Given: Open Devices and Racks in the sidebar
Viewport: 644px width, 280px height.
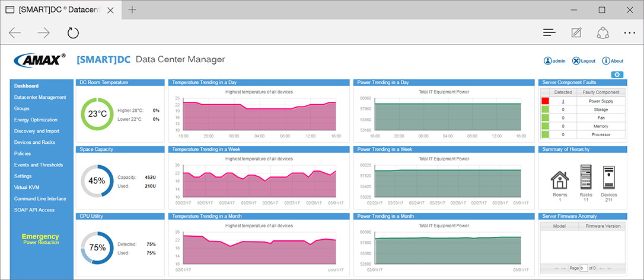Looking at the screenshot, I should (x=34, y=142).
